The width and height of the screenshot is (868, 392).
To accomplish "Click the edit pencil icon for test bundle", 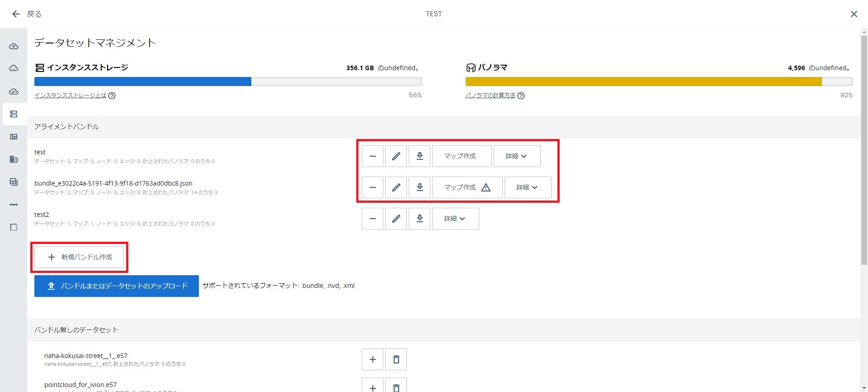I will [x=396, y=156].
